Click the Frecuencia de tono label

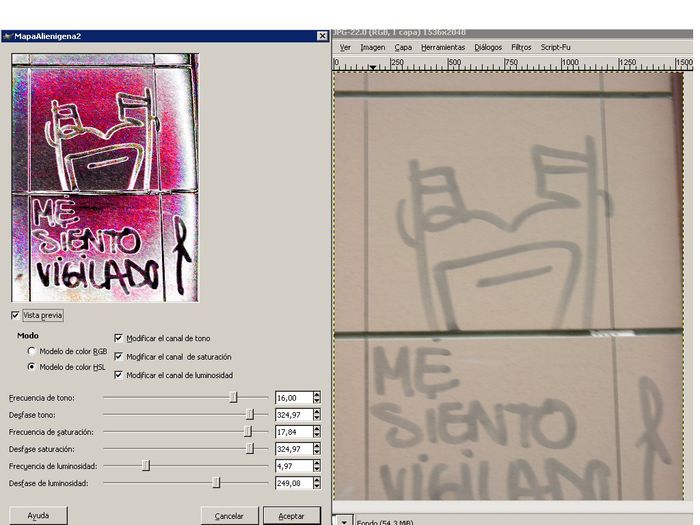(42, 398)
